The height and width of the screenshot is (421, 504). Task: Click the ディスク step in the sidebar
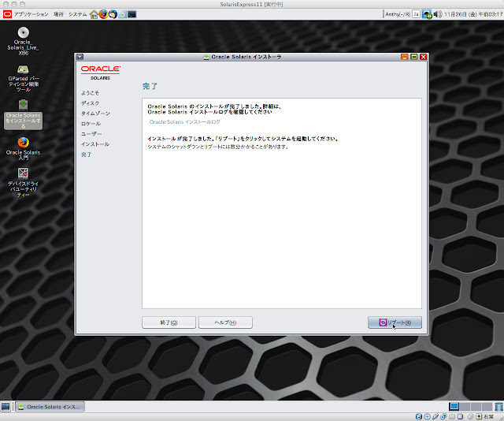[90, 103]
